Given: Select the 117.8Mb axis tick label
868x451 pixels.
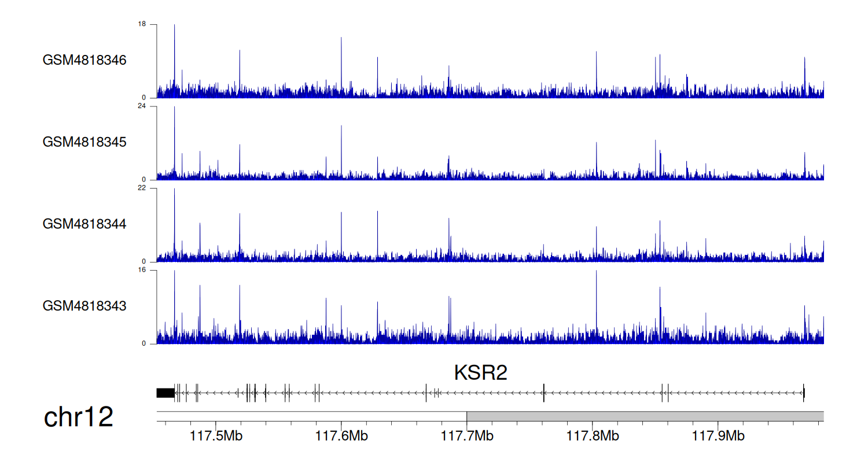Looking at the screenshot, I should pyautogui.click(x=593, y=435).
